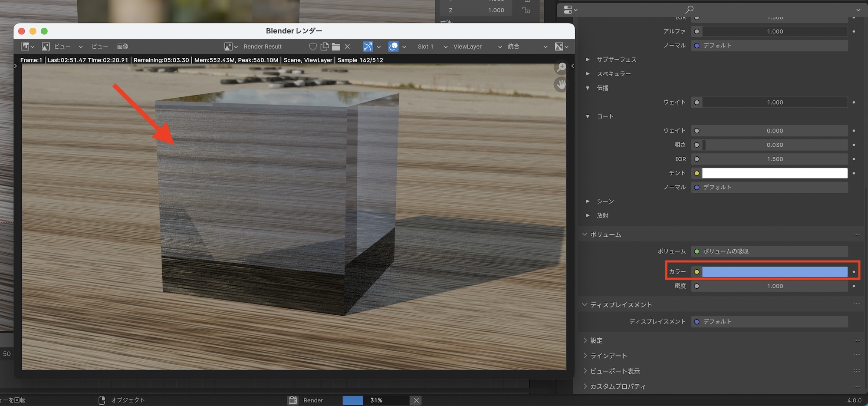Click the ディスプレイスメント デフォルト field
The width and height of the screenshot is (868, 406).
(769, 322)
